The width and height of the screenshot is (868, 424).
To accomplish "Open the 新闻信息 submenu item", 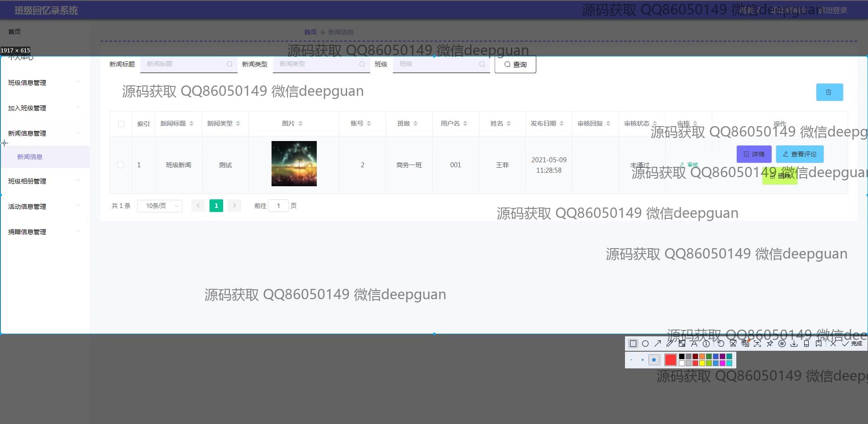I will (x=30, y=157).
